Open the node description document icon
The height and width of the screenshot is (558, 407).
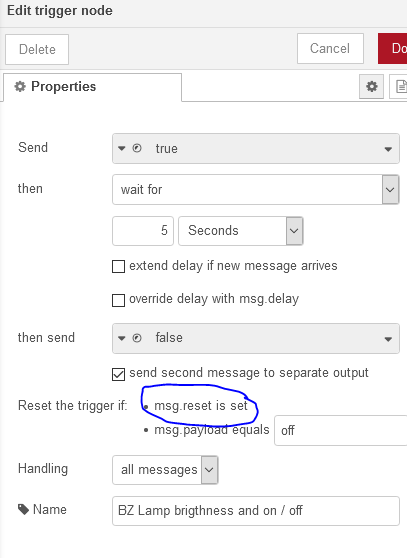pos(400,86)
